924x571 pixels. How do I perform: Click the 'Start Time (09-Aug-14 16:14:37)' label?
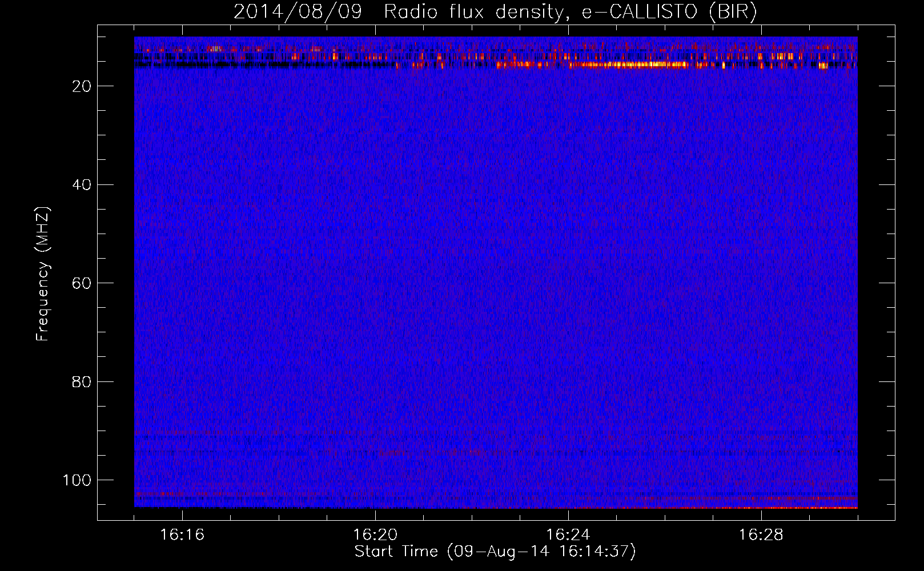495,552
